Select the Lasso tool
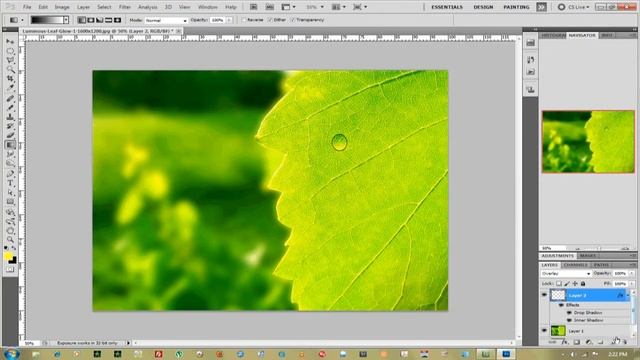 10,60
